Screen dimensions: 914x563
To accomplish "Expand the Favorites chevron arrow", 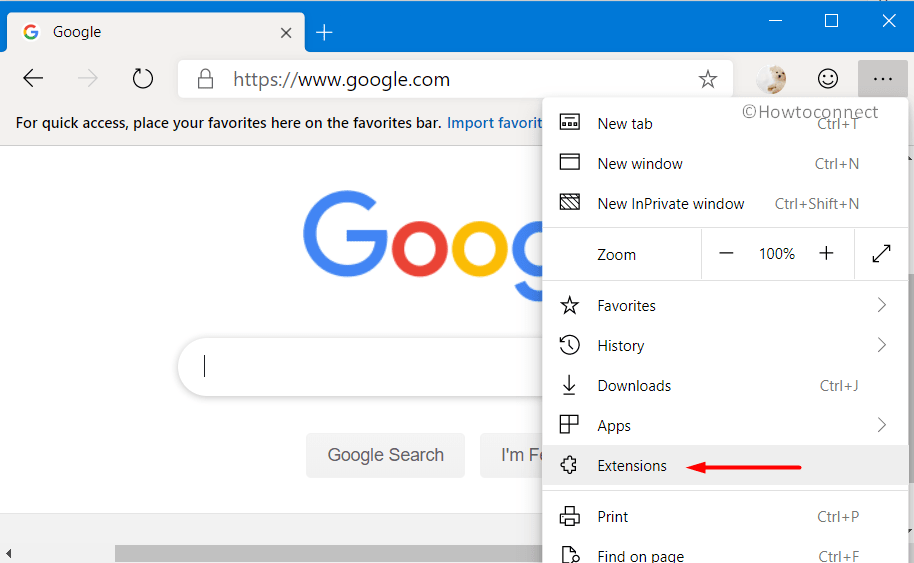I will (881, 305).
